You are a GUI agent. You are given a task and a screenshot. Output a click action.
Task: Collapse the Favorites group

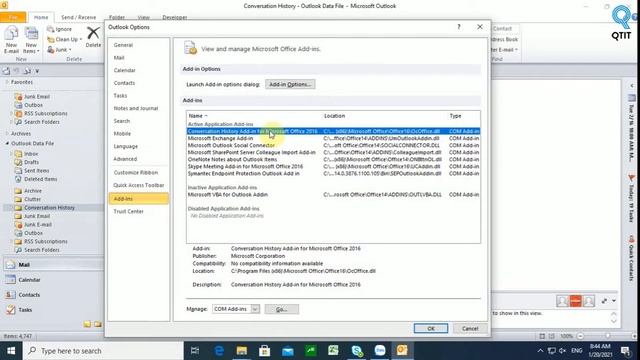point(7,82)
